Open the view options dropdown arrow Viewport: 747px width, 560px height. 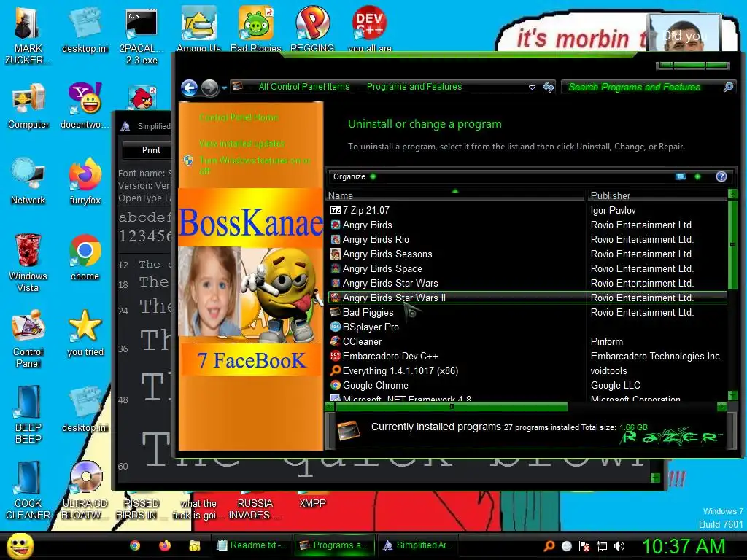pos(697,176)
